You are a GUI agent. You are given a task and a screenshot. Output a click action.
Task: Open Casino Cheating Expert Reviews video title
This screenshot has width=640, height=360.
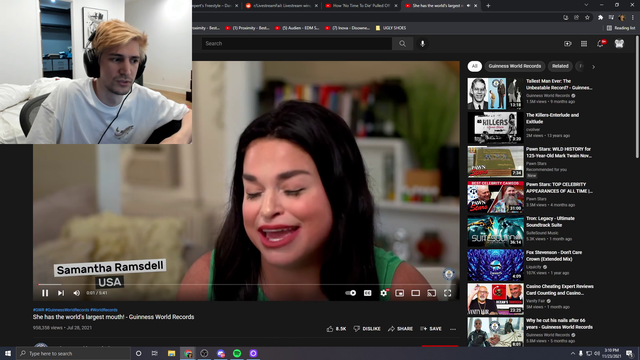560,290
